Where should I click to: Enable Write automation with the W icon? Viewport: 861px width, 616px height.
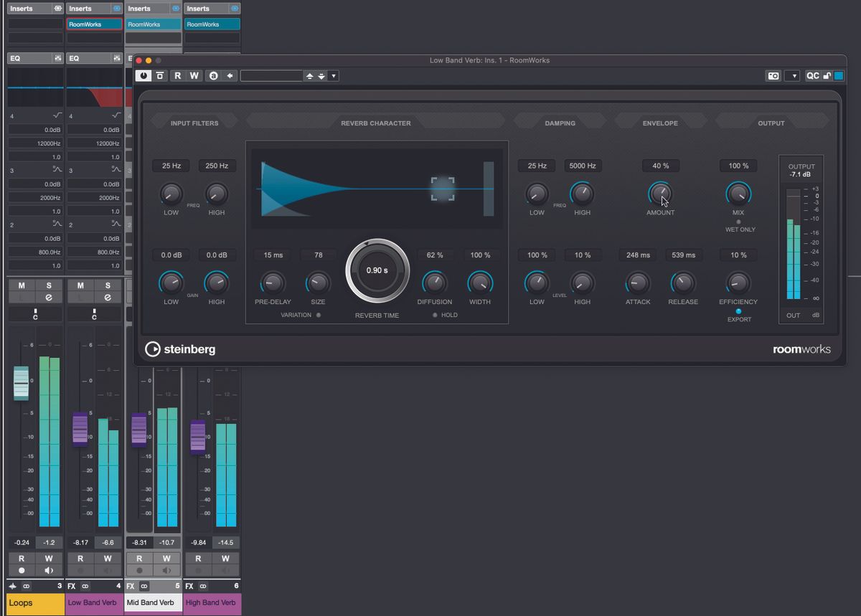[194, 75]
